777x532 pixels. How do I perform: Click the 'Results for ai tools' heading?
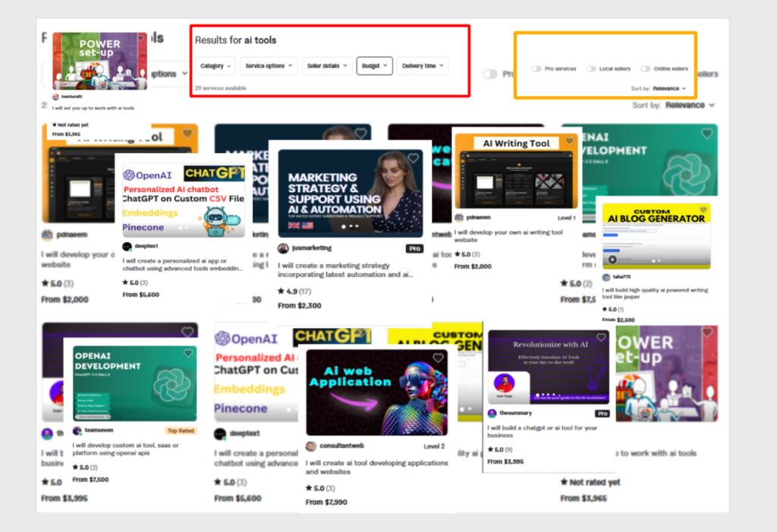click(x=236, y=40)
